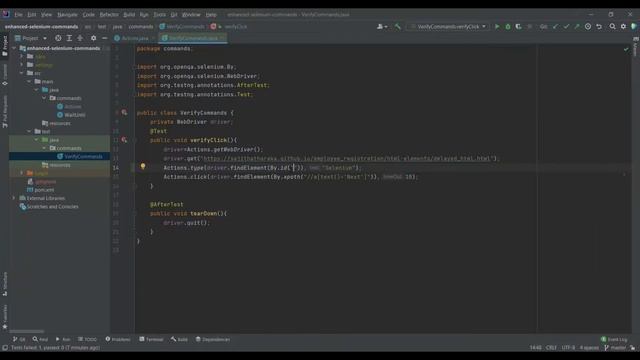Select the Actions class in project tree

69,107
